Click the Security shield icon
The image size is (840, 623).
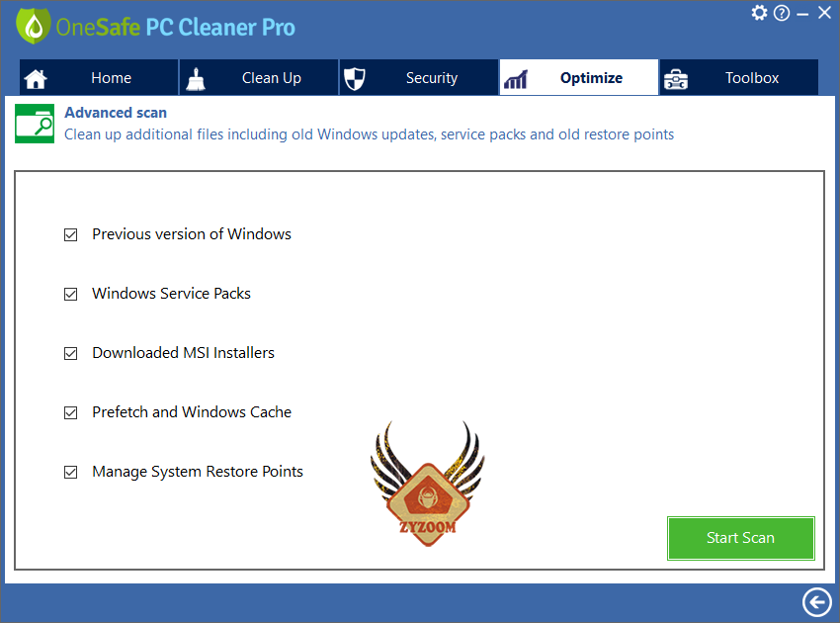click(x=354, y=79)
